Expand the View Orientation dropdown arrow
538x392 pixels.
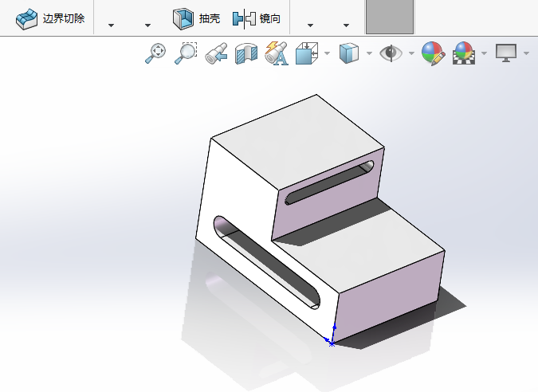(327, 54)
